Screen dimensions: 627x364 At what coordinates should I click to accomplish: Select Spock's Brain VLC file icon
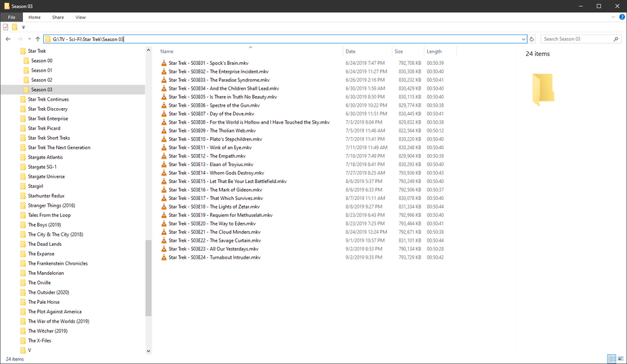(164, 63)
